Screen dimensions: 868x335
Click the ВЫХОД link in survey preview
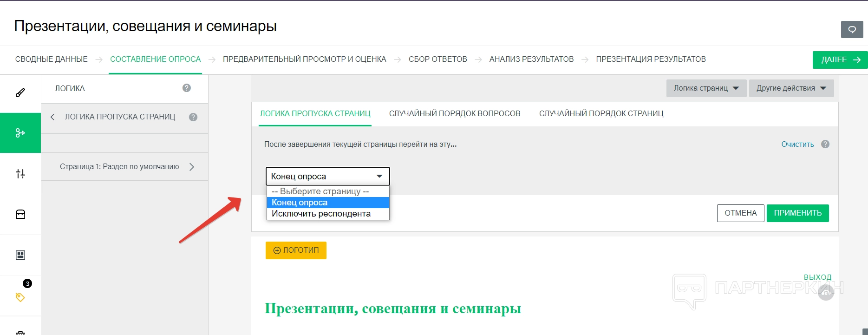[818, 277]
